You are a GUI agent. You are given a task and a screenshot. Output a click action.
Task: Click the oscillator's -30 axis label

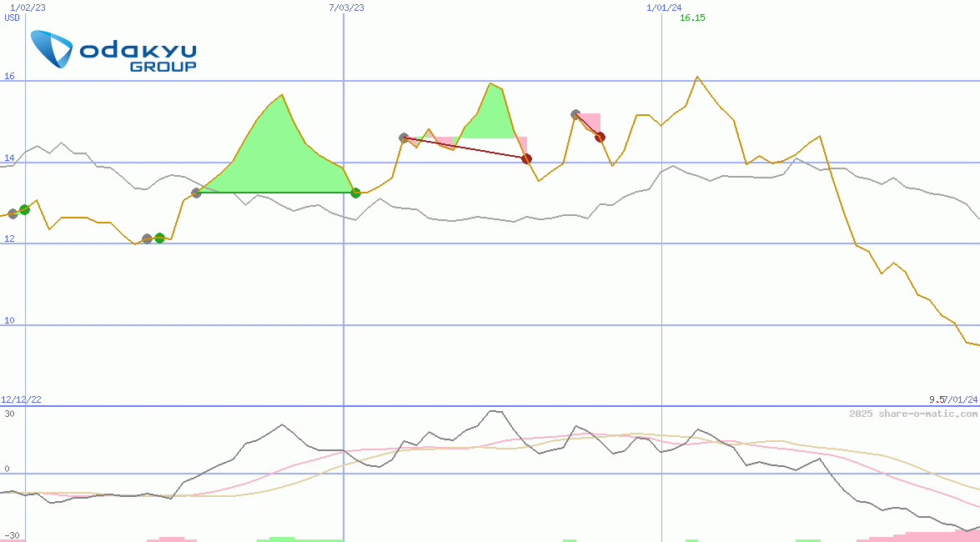(x=12, y=535)
